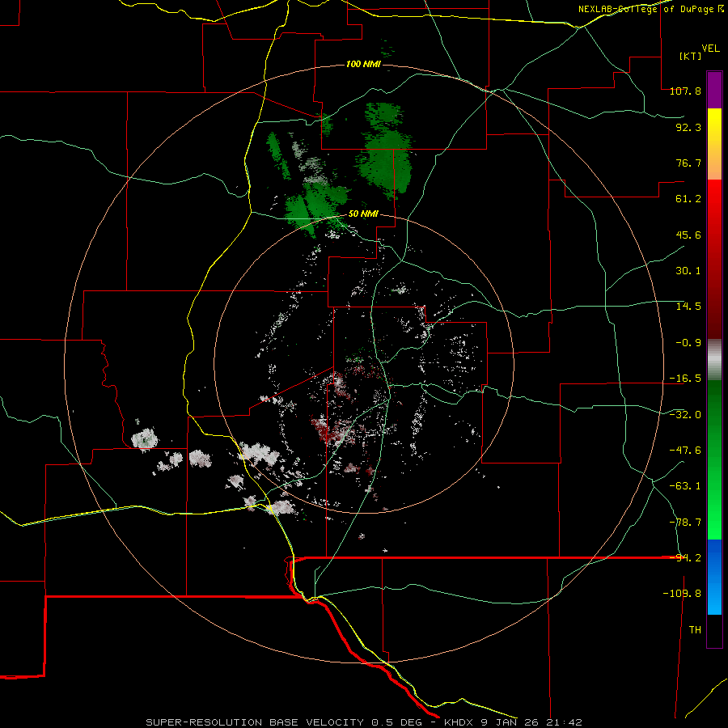Viewport: 728px width, 728px height.
Task: Click the purple segment of the color bar
Action: click(x=714, y=90)
